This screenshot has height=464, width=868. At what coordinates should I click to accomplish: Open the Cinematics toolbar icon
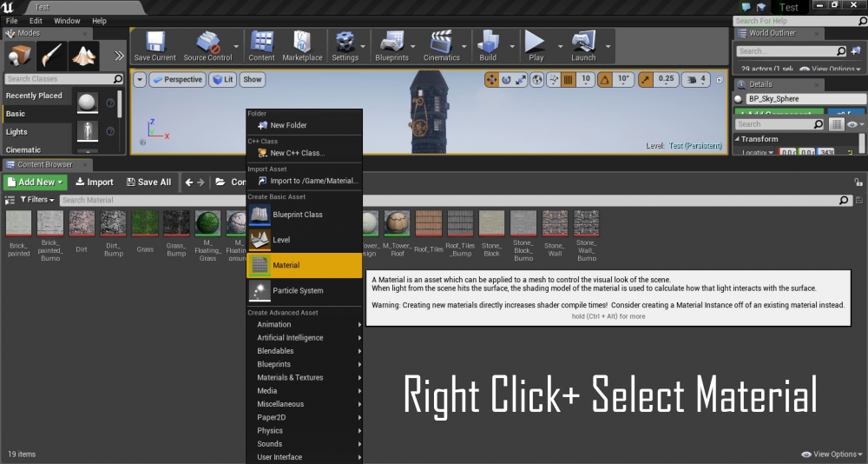pyautogui.click(x=442, y=43)
